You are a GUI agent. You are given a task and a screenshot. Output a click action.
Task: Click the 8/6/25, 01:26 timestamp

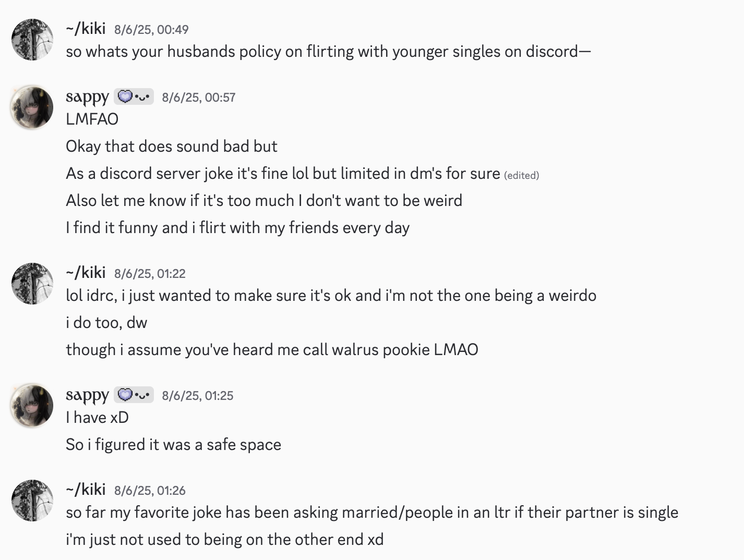pos(150,491)
